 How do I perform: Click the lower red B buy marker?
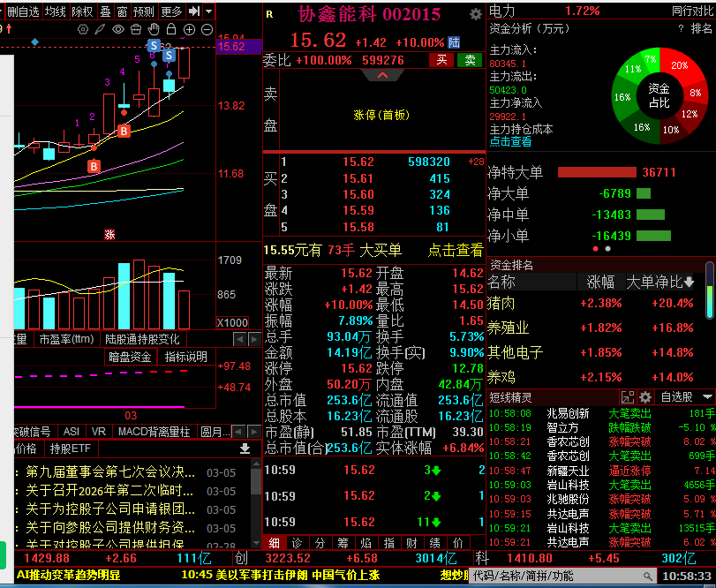[94, 166]
